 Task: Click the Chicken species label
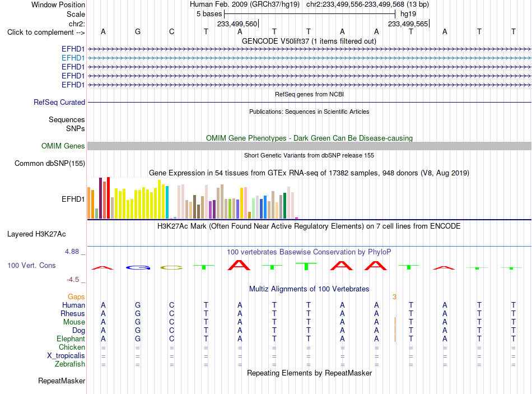tap(72, 347)
